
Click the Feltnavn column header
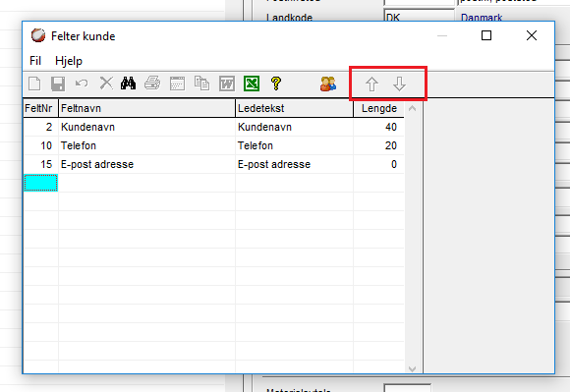pos(146,108)
